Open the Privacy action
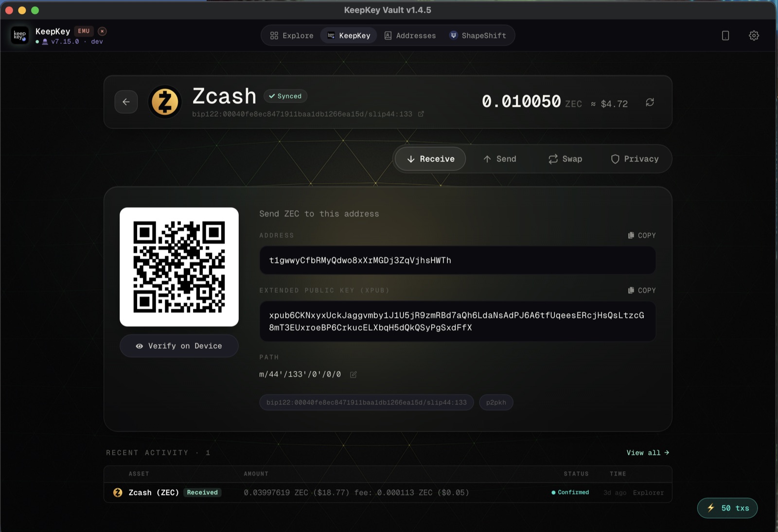Image resolution: width=778 pixels, height=532 pixels. [x=635, y=159]
